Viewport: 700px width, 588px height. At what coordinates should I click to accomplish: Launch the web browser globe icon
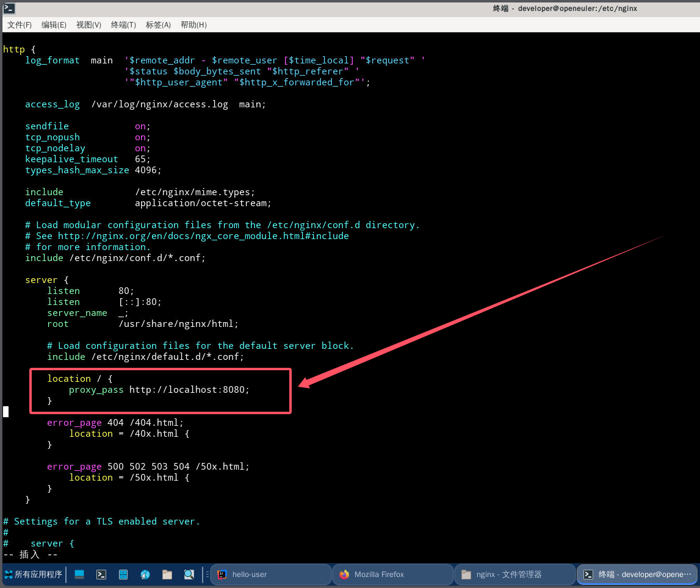coord(145,575)
